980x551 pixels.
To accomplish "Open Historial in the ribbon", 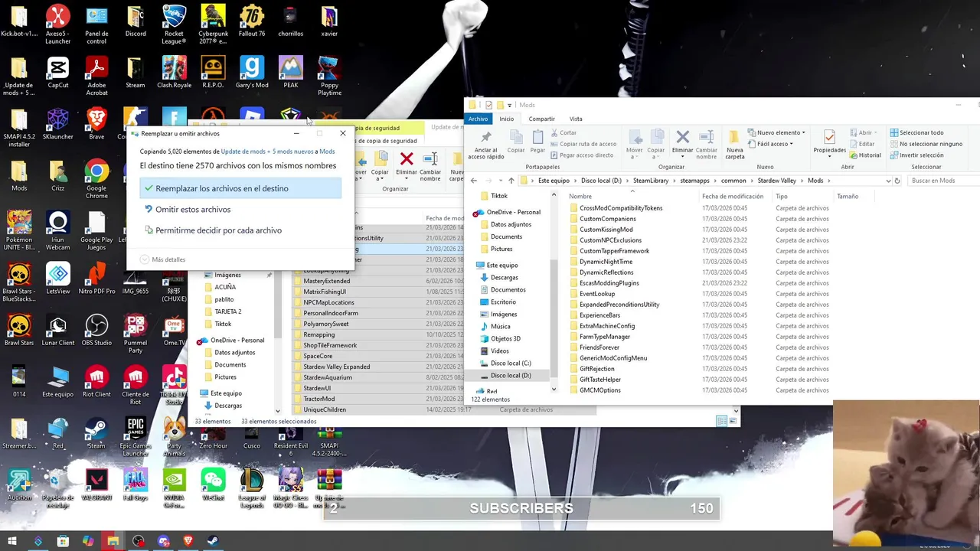I will pos(864,155).
